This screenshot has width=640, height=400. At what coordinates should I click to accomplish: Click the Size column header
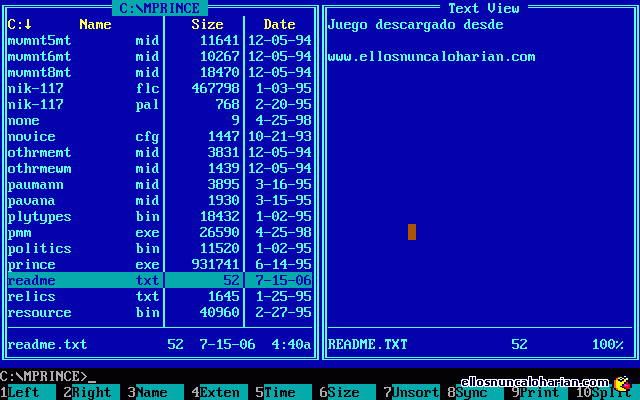click(x=207, y=24)
